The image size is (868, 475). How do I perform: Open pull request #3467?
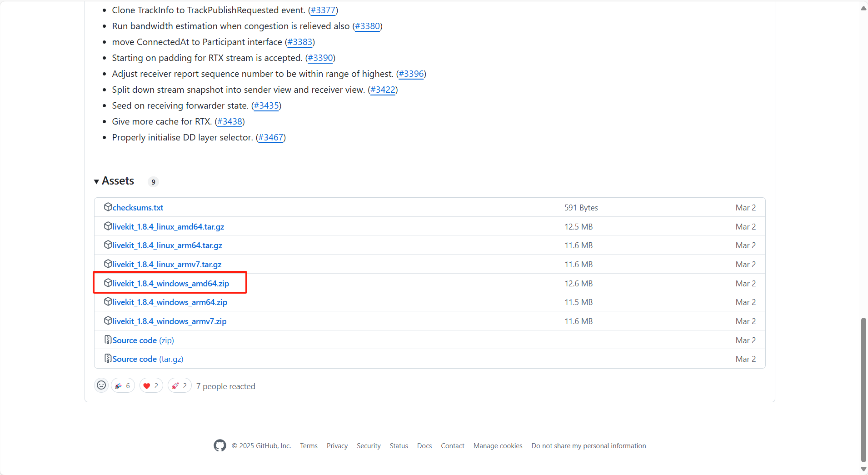coord(271,137)
